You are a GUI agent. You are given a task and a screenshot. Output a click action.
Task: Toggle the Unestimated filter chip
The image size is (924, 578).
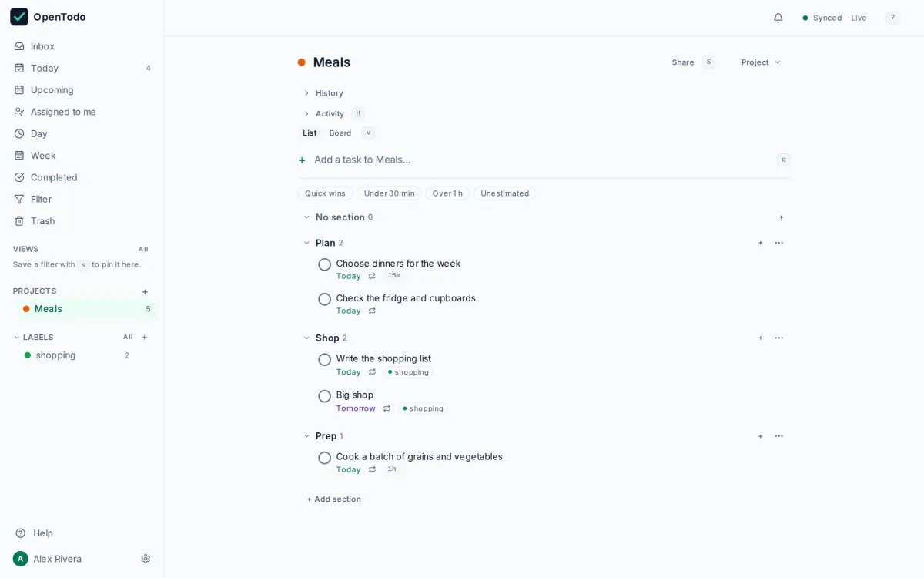click(x=504, y=193)
